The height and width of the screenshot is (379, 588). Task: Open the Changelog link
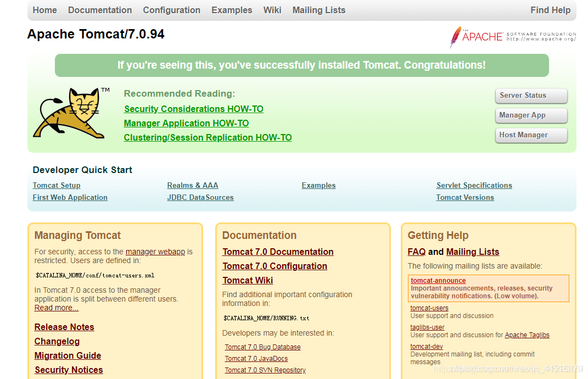click(57, 342)
